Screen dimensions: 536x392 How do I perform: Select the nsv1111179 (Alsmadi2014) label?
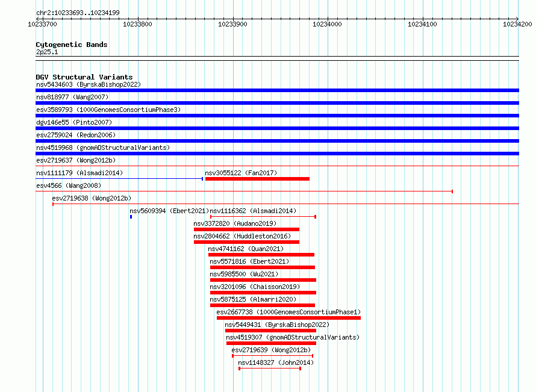click(79, 173)
